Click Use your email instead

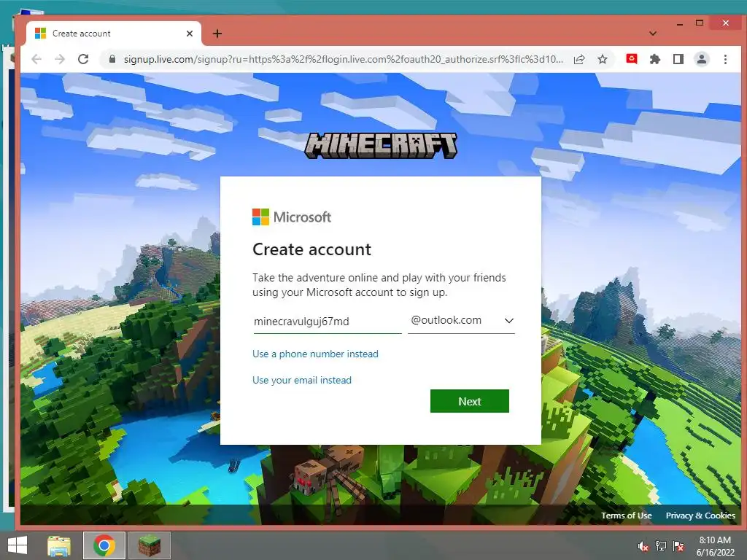point(302,380)
